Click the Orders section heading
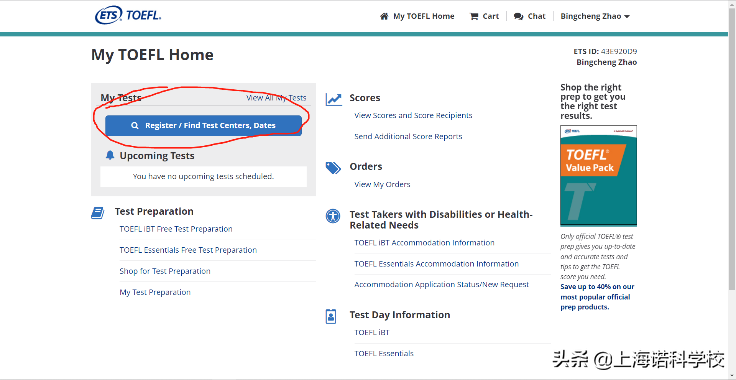Screen dimensions: 736x380 tap(366, 167)
